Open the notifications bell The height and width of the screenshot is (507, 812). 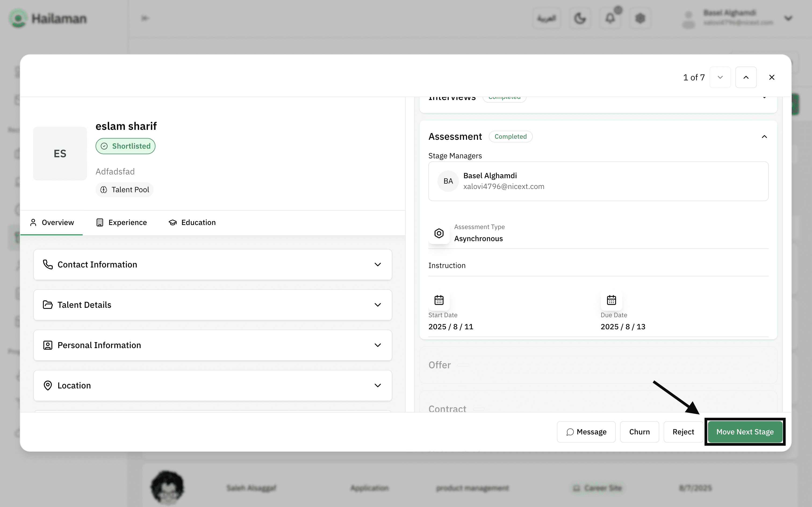pyautogui.click(x=610, y=18)
